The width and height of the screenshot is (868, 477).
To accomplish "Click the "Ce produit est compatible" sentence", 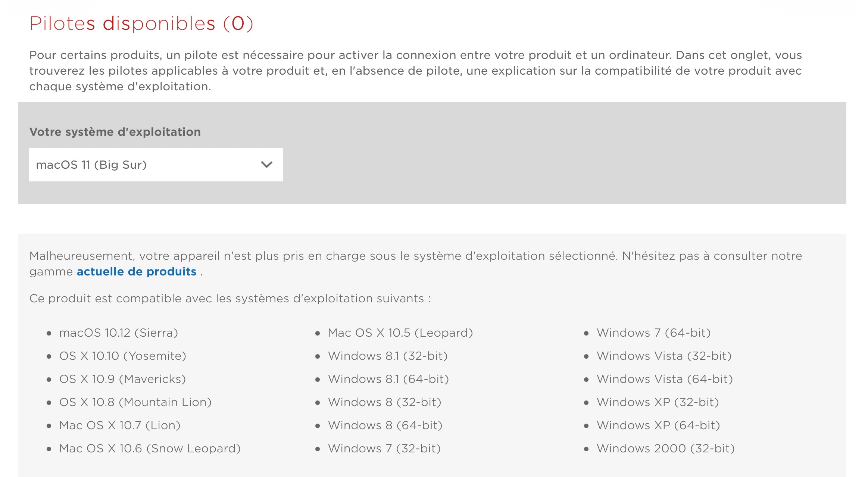I will (x=230, y=298).
